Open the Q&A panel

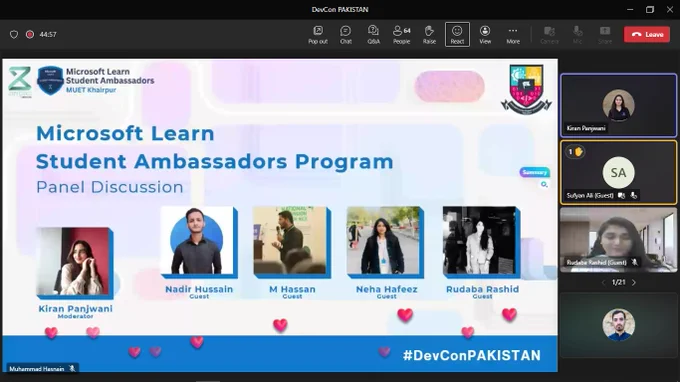[373, 35]
